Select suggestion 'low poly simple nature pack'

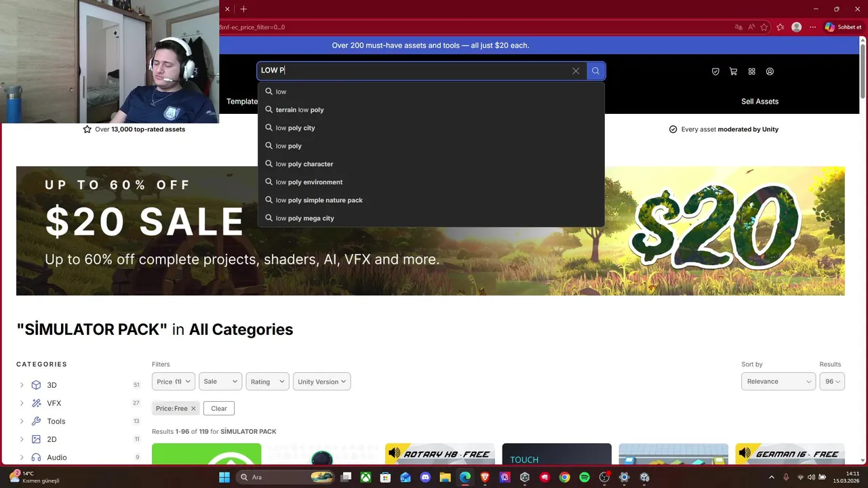tap(431, 200)
